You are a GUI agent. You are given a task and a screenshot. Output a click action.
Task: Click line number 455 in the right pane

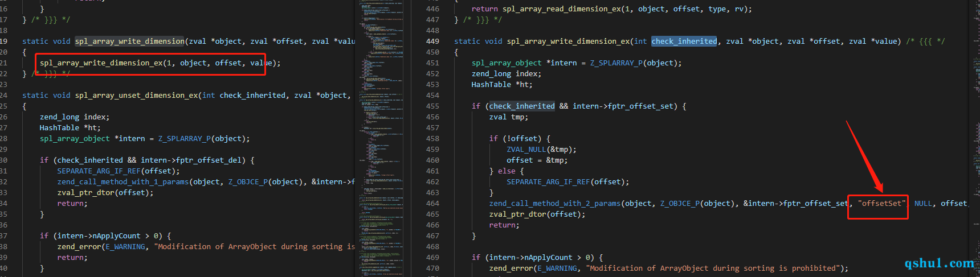point(433,106)
